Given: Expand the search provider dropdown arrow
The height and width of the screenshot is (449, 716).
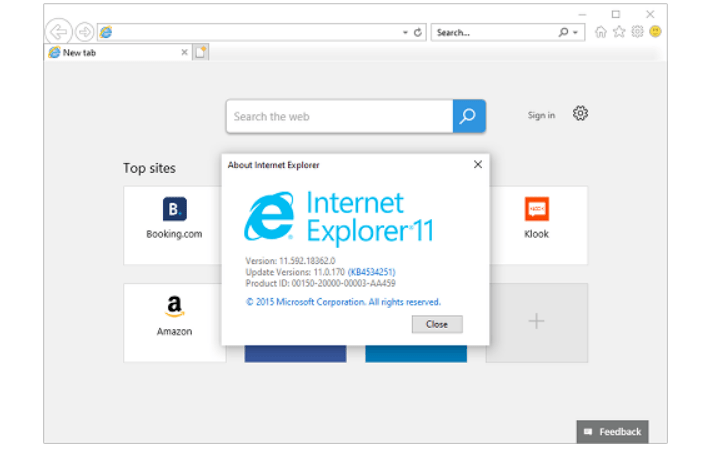Looking at the screenshot, I should [x=575, y=32].
